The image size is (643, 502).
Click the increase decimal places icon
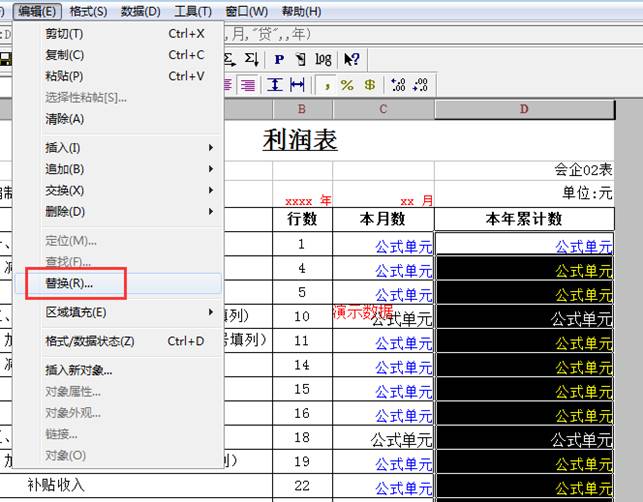(398, 85)
